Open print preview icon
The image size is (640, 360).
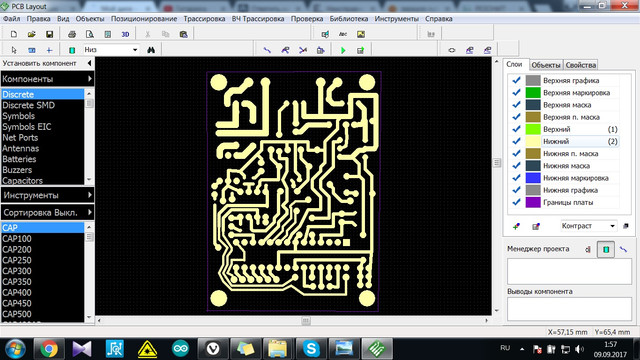click(x=90, y=34)
